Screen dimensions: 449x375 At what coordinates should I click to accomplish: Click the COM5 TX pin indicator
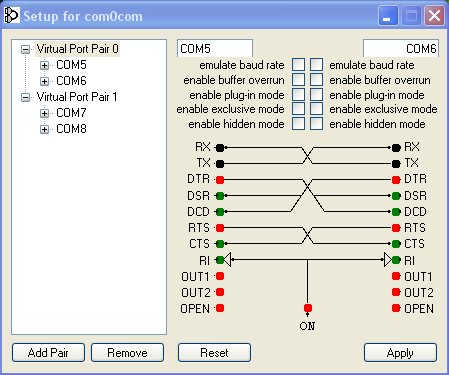tap(220, 164)
